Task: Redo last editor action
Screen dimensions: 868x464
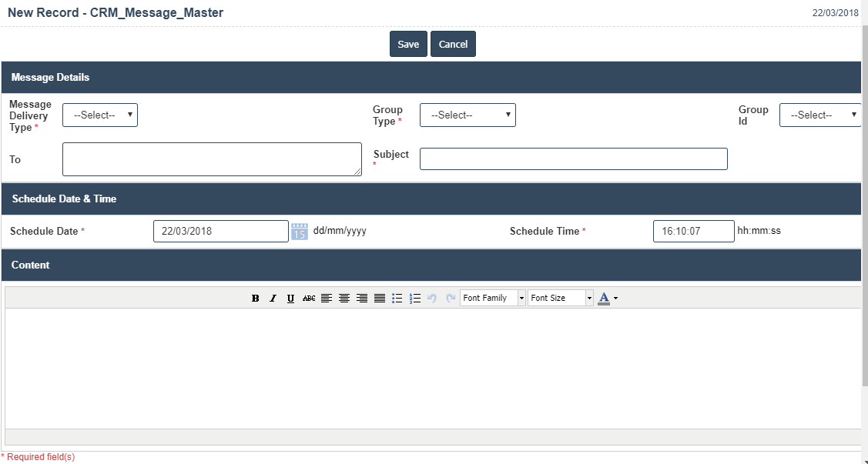Action: [x=451, y=298]
